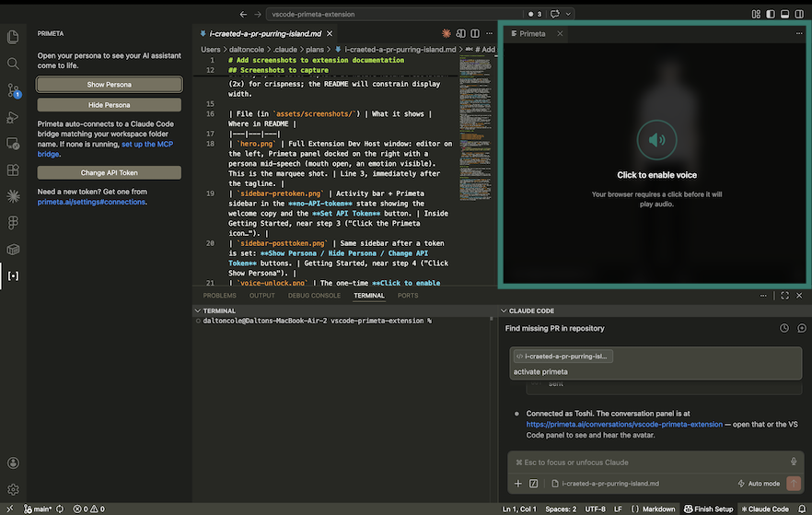Select the 'Users' breadcrumb segment

click(x=210, y=49)
